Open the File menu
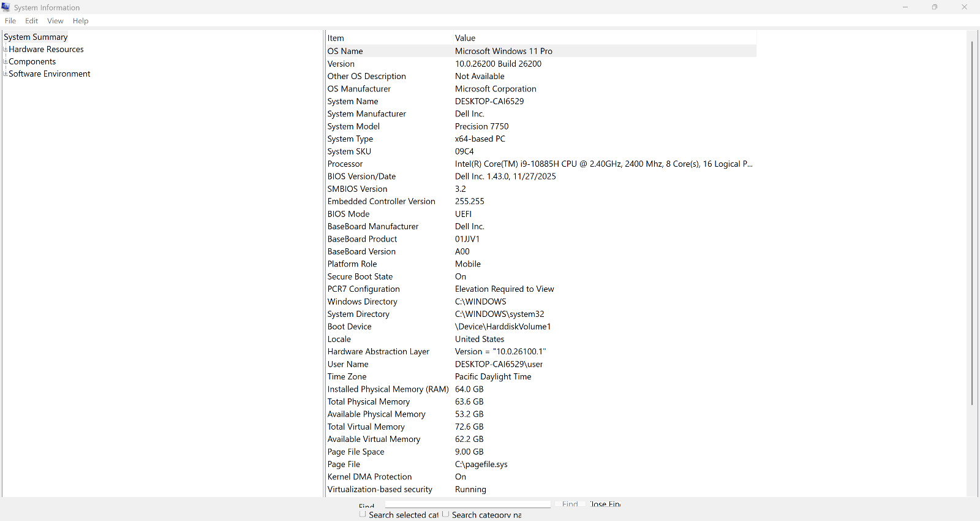980x521 pixels. tap(10, 21)
